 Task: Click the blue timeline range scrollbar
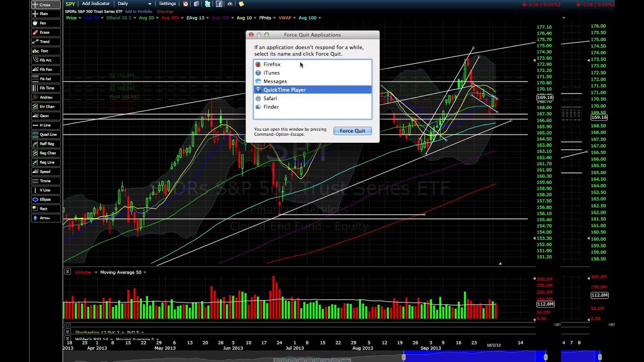coord(474,357)
